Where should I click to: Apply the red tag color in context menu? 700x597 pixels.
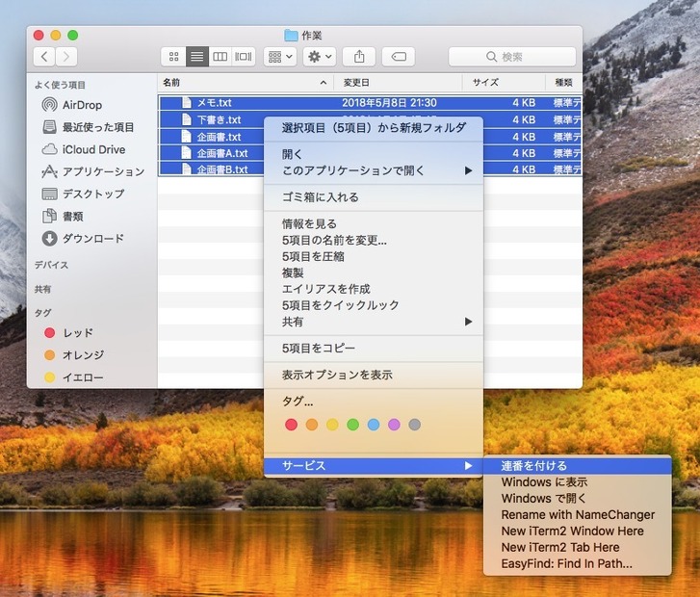coord(291,425)
